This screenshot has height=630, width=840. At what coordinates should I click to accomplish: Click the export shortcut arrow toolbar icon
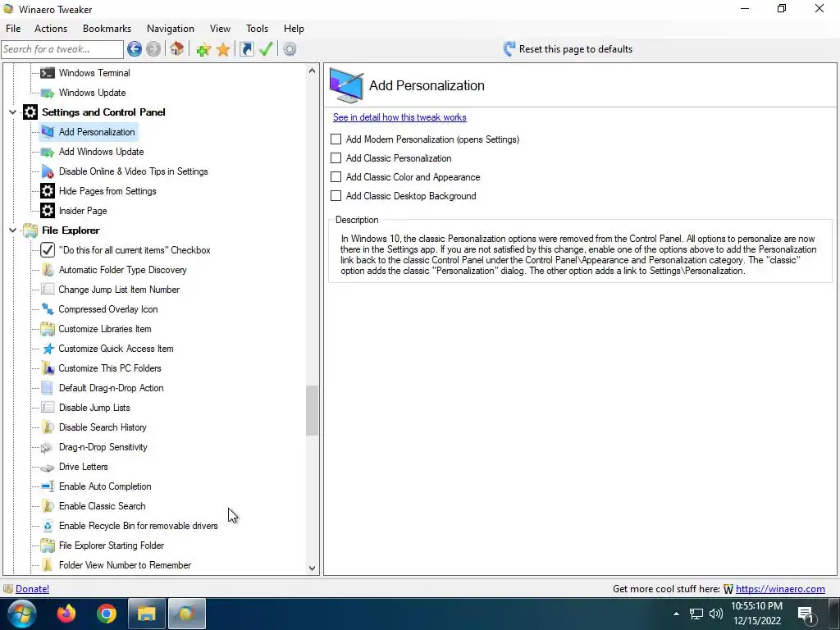[x=246, y=49]
